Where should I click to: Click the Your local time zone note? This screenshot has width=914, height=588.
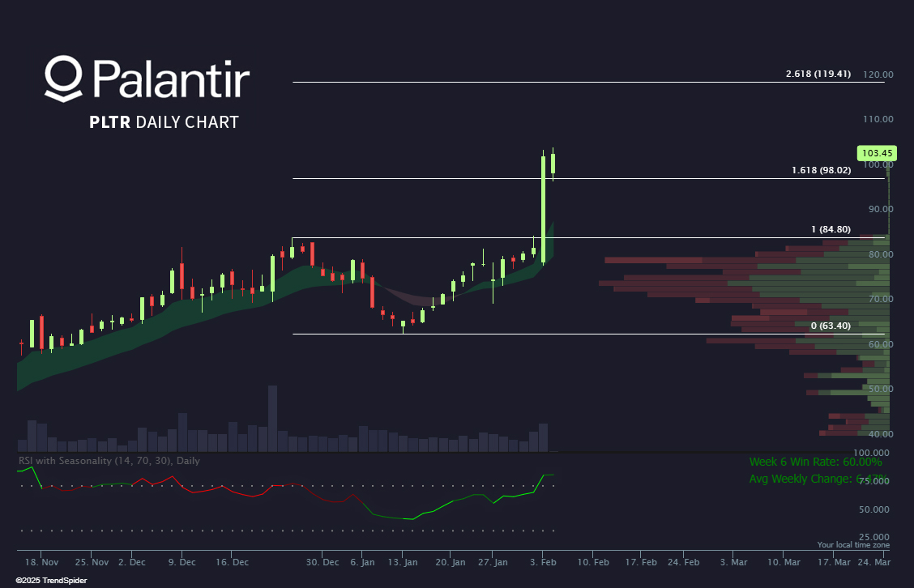tap(853, 545)
